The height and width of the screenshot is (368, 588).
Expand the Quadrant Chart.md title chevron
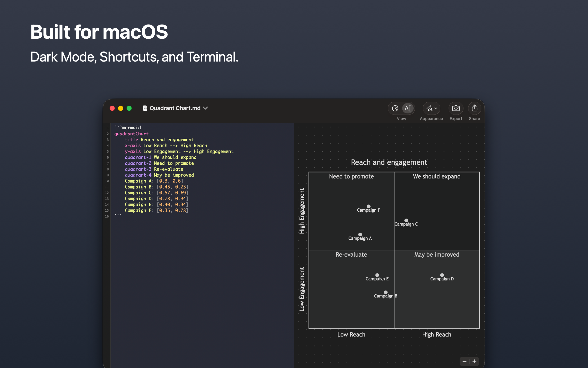click(206, 108)
